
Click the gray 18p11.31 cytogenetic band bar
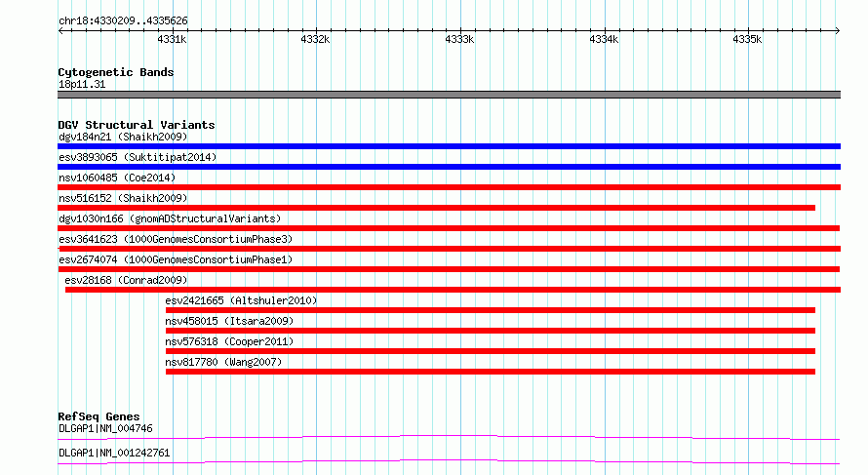coord(449,95)
